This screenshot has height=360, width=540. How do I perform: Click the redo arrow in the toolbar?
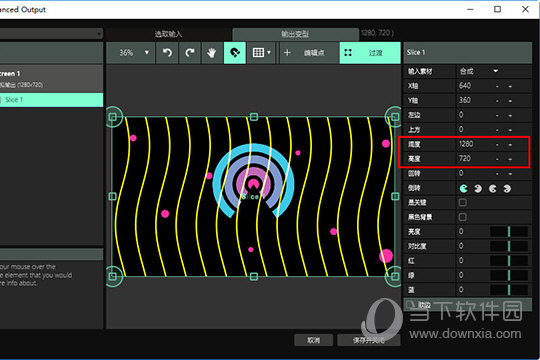coord(189,53)
